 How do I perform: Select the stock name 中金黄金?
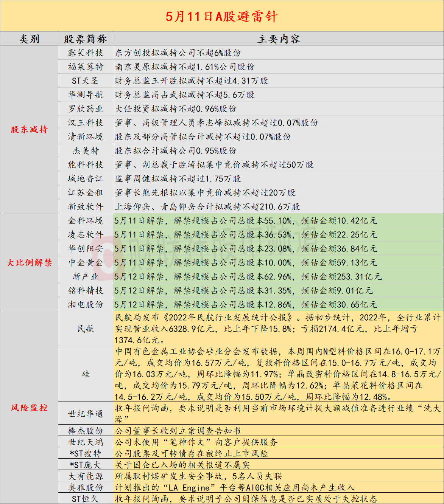click(x=86, y=262)
